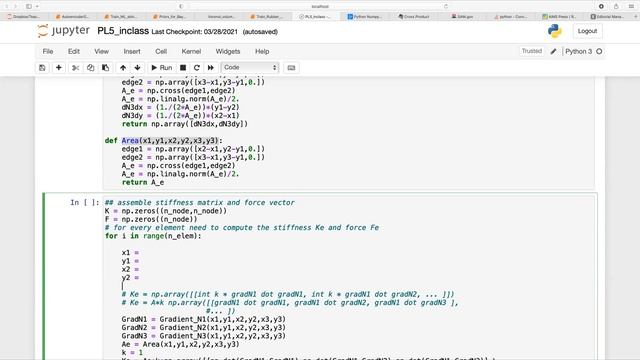Open the Help menu
Viewport: 640px width, 360px height.
point(262,51)
